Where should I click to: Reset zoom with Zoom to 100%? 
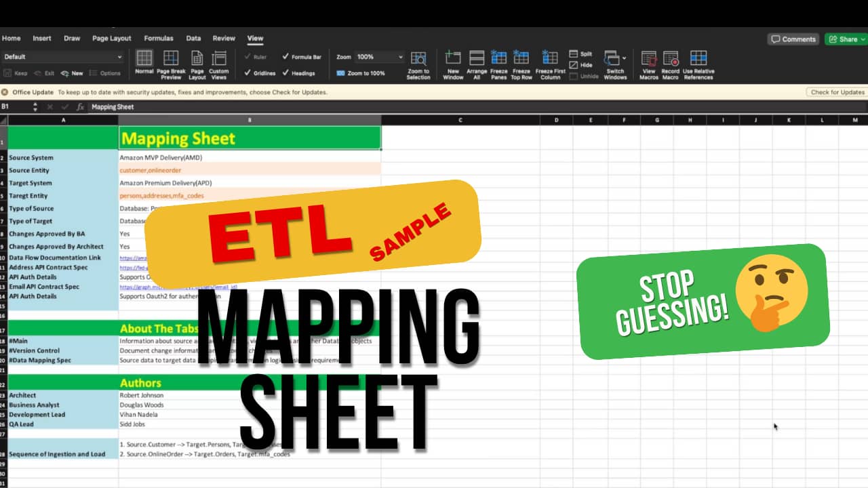[361, 73]
